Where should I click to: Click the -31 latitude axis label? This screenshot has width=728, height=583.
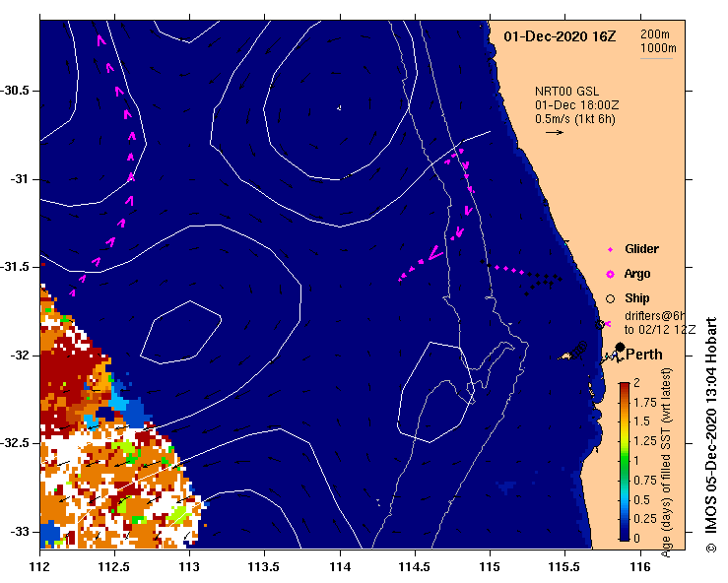(20, 179)
